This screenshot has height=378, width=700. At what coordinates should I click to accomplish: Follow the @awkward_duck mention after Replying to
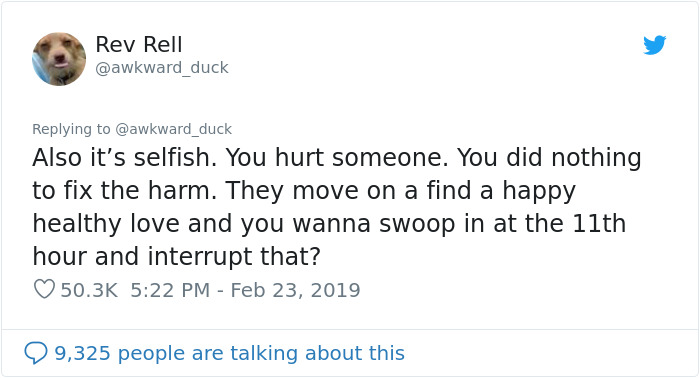click(173, 129)
